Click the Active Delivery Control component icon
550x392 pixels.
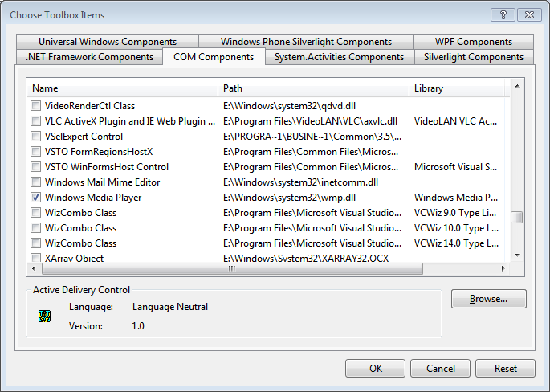coord(45,316)
